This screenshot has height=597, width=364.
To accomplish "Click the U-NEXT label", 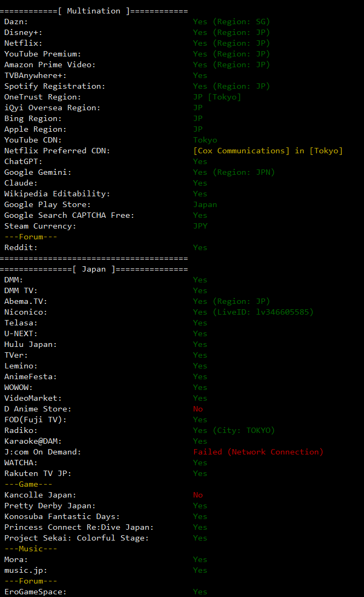I will pos(21,333).
